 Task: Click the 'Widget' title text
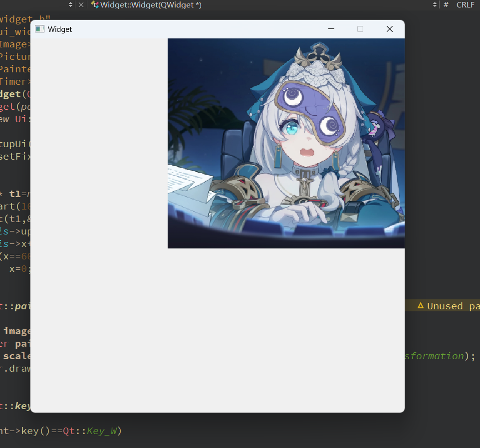60,29
